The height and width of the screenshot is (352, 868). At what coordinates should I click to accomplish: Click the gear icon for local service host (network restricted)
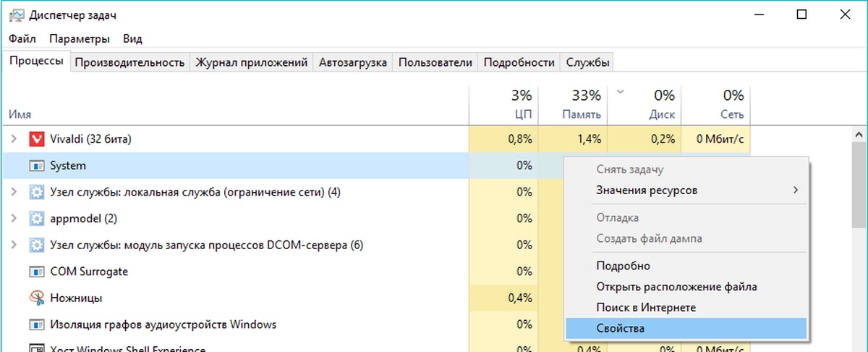(x=36, y=192)
